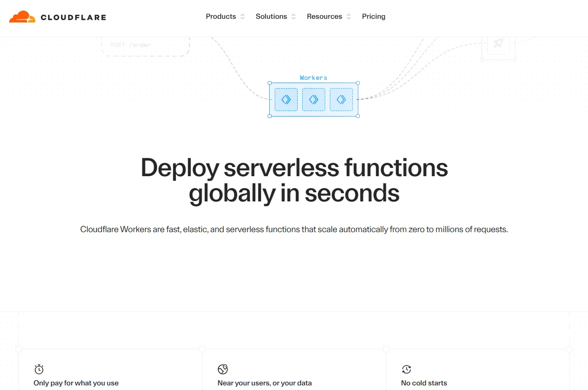Click the CLOUDFLARE wordmark text
Viewport: 588px width, 390px height.
(x=73, y=17)
